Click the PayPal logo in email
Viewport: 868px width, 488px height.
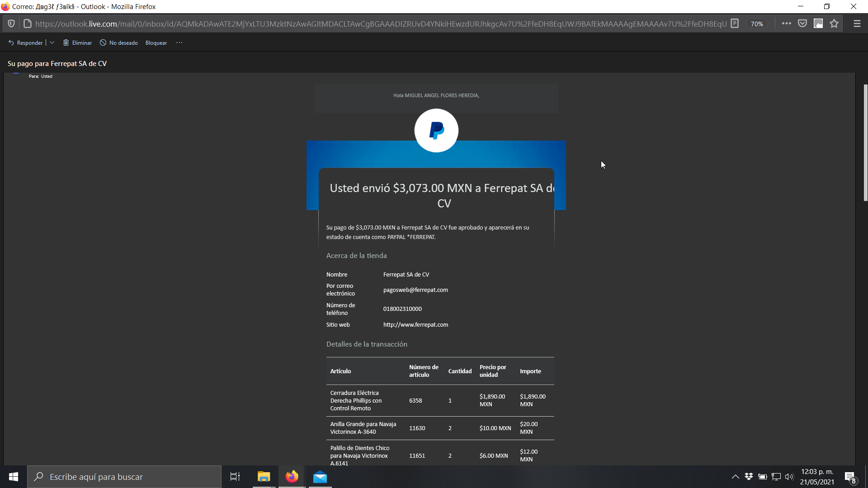tap(436, 131)
